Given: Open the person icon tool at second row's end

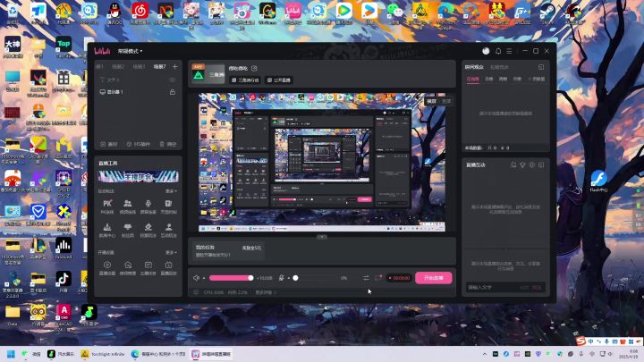Looking at the screenshot, I should (x=168, y=231).
